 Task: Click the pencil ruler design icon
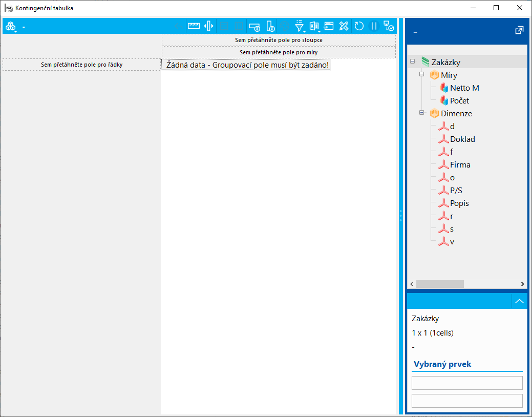[344, 26]
